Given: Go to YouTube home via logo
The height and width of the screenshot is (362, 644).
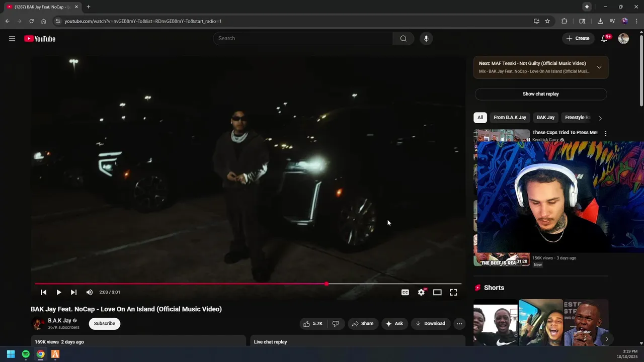Looking at the screenshot, I should pyautogui.click(x=40, y=39).
